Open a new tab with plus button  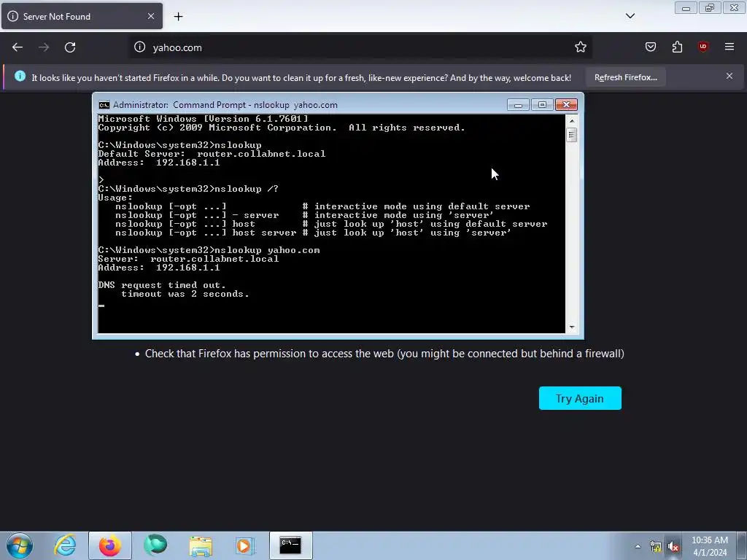click(178, 17)
